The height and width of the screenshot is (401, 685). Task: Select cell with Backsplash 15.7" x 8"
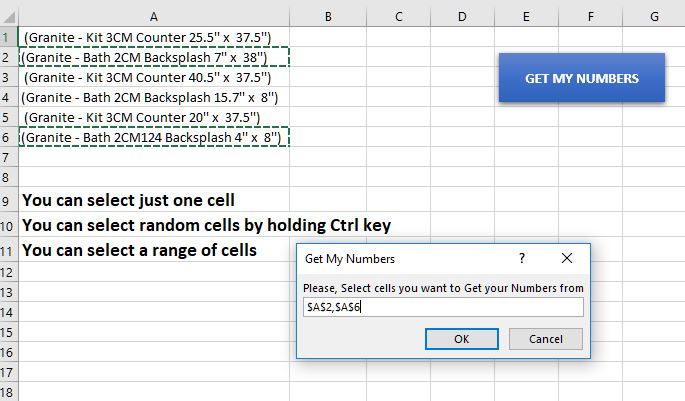154,97
